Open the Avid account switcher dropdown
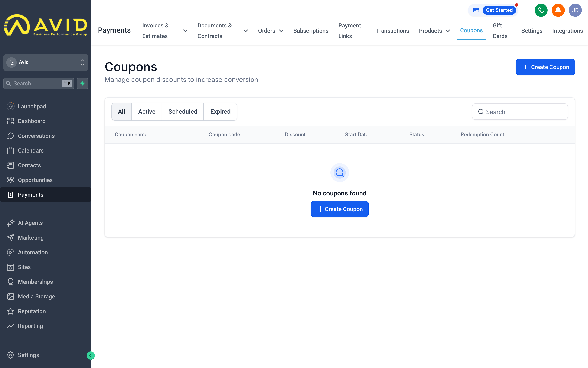The image size is (588, 368). tap(46, 63)
